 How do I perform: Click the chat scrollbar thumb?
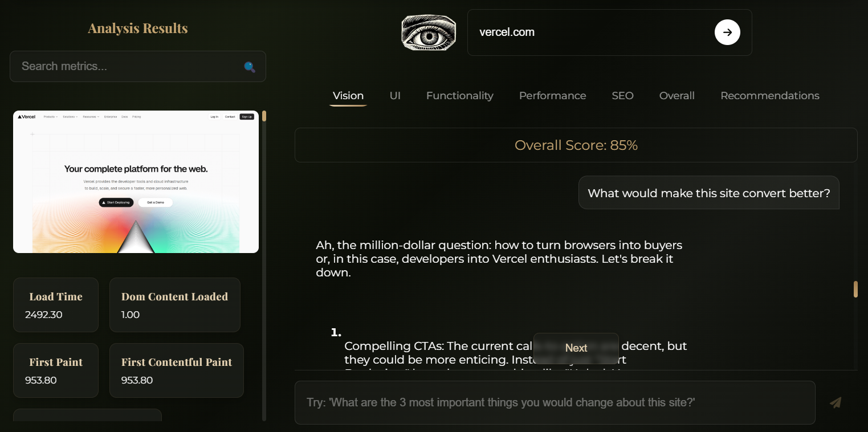(x=855, y=289)
